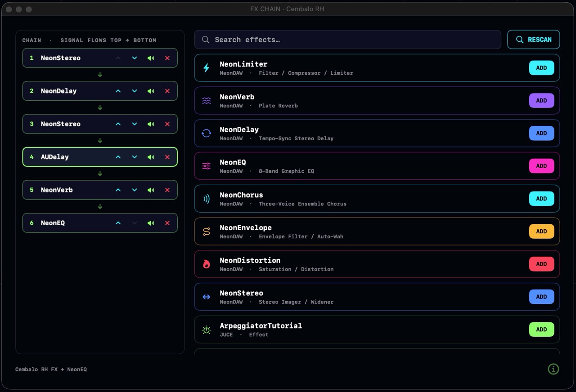Screen dimensions: 576x392
Task: Click the NeonDistortion flame icon
Action: coord(206,264)
